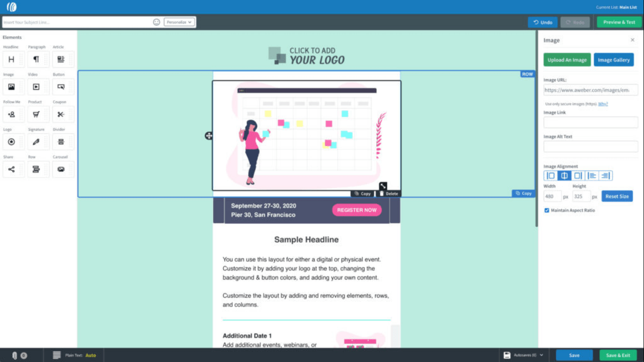Click the move handle beside the image
644x362 pixels.
[209, 136]
